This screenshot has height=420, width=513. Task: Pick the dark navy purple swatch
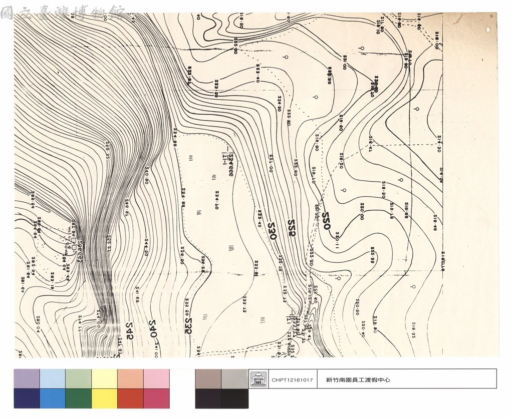27,398
